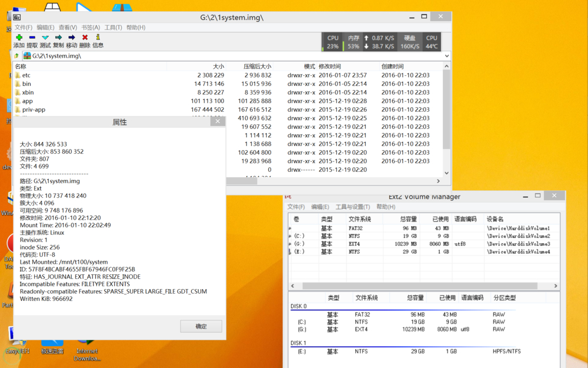588x368 pixels.
Task: Click the 确定 button in properties dialog
Action: click(201, 326)
